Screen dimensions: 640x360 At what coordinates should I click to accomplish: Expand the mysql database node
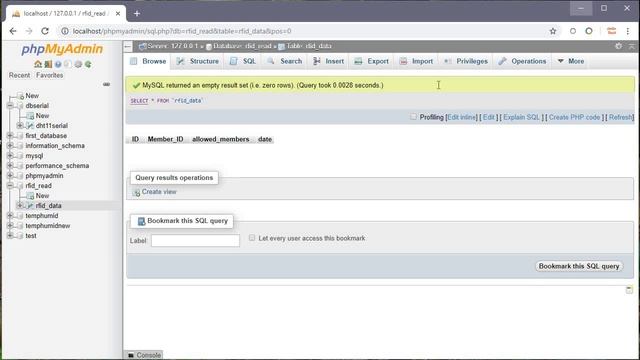(10, 156)
